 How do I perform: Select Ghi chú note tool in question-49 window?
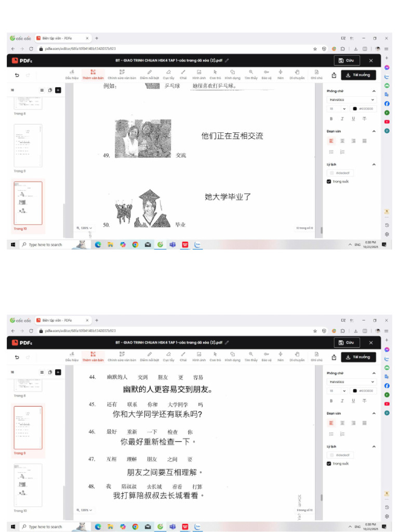point(316,74)
